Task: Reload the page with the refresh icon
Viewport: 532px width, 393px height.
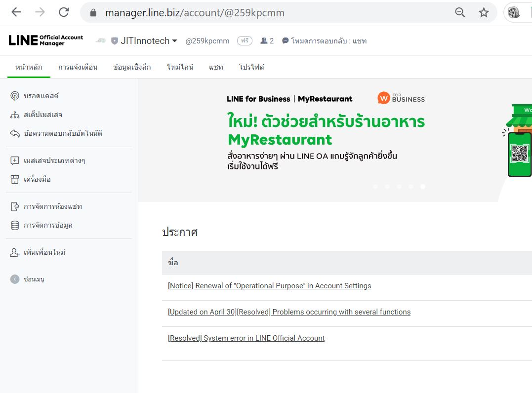Action: 64,12
